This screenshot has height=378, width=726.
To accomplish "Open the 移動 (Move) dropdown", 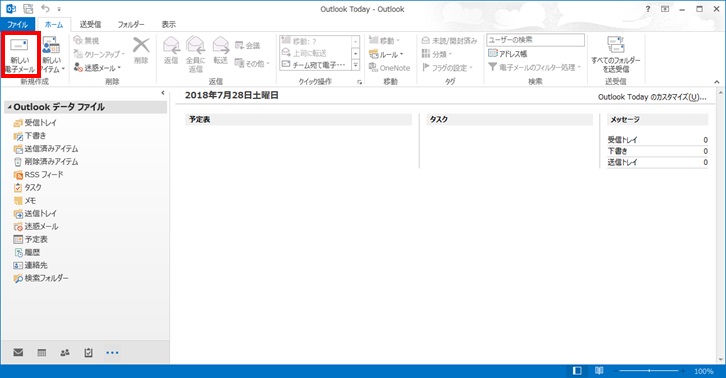I will [x=384, y=41].
